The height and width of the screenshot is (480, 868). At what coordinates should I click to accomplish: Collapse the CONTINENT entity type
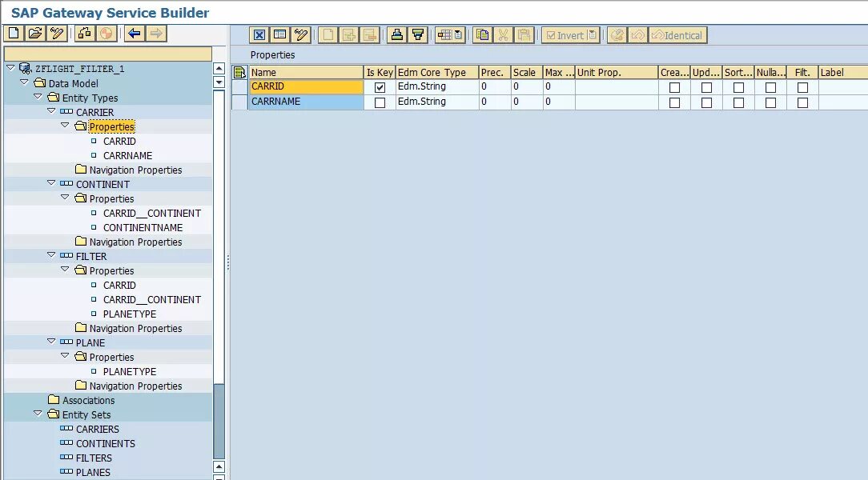click(x=51, y=182)
